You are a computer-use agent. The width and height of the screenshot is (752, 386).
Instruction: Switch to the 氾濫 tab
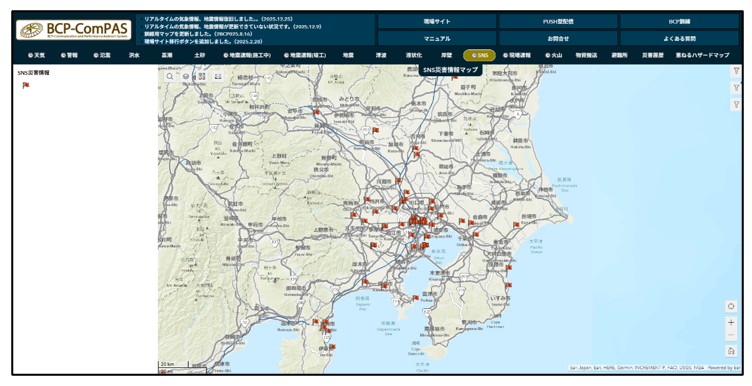[102, 55]
